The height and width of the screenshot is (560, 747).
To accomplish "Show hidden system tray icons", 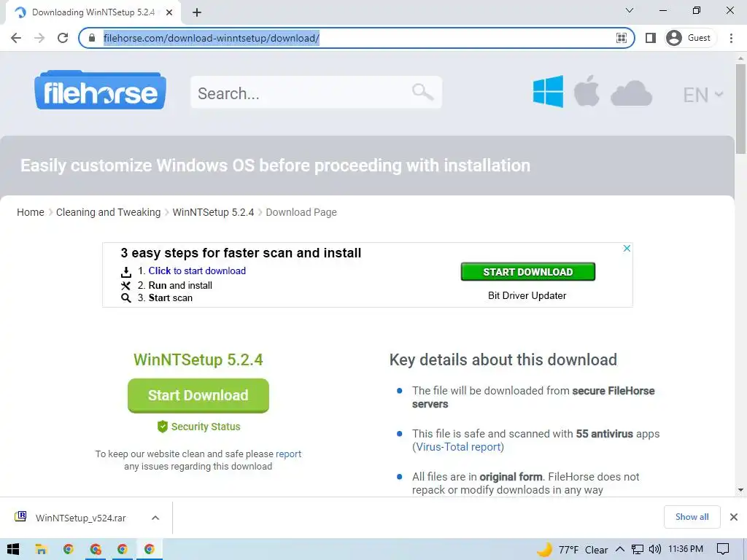I will pos(620,550).
